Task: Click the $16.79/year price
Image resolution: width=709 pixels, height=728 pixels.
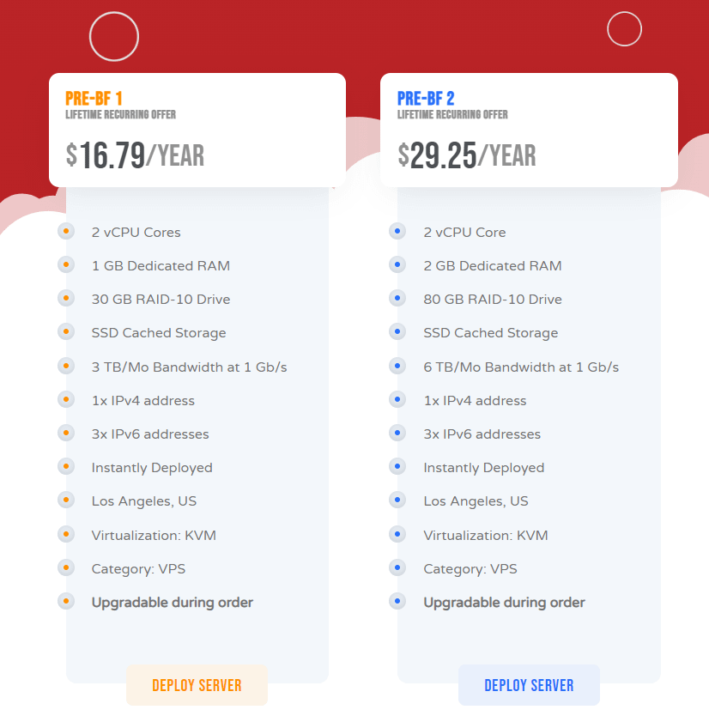Action: (x=136, y=155)
